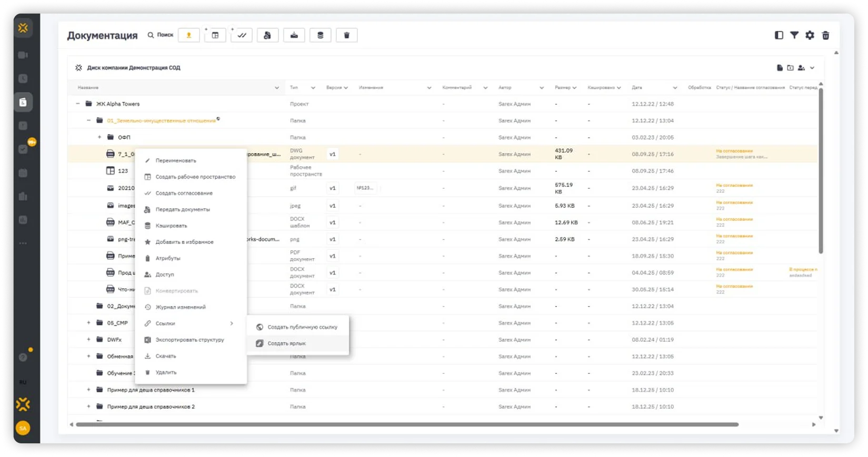Select Переименовать in the context menu
The height and width of the screenshot is (457, 868).
pyautogui.click(x=176, y=160)
